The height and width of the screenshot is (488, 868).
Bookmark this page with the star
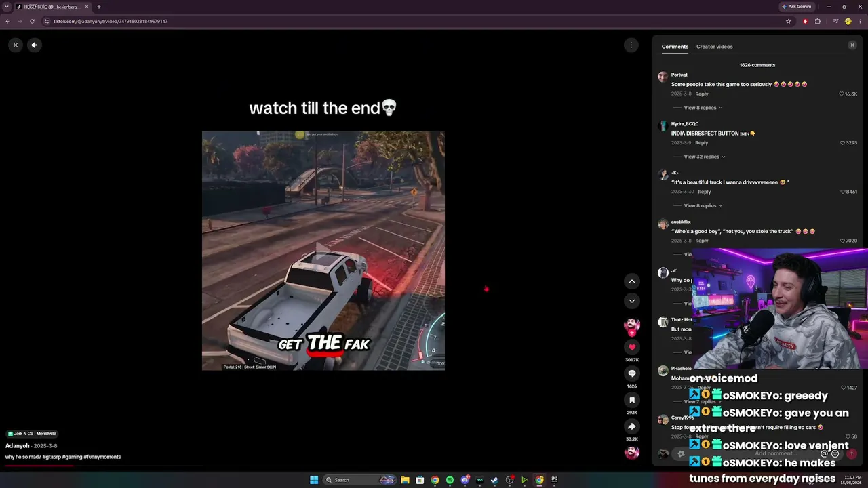coord(788,21)
